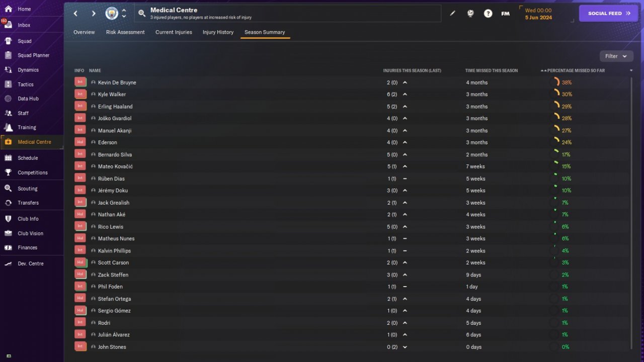
Task: Sort by Percentage Missed So Far
Action: (x=576, y=71)
